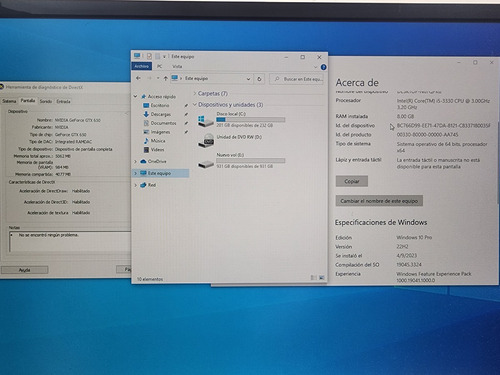The width and height of the screenshot is (500, 375).
Task: Click DirectX diagnostic tool title bar icon
Action: point(2,87)
